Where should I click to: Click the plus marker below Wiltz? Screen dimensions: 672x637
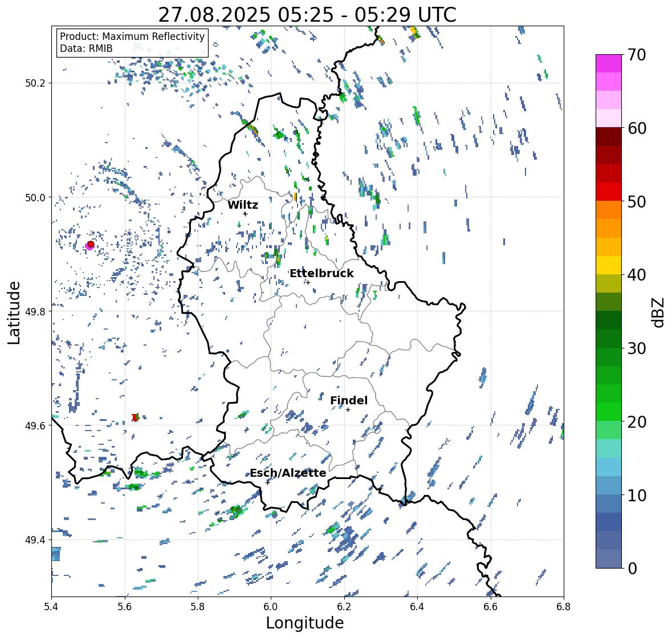(x=245, y=214)
